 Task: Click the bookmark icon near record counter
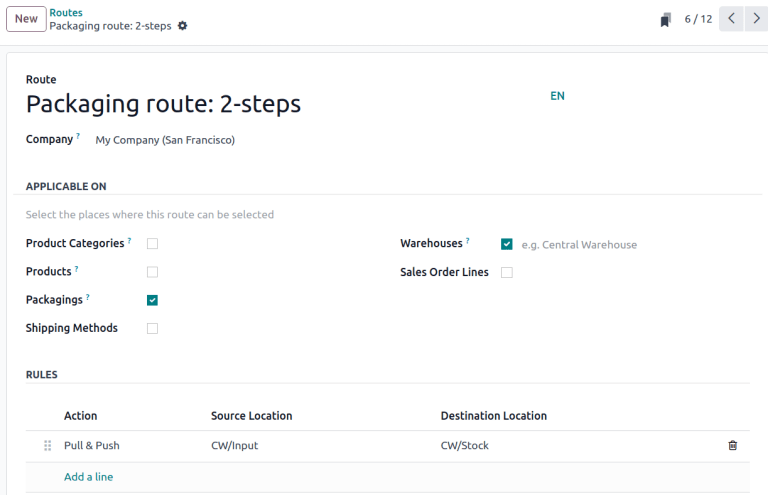click(x=666, y=20)
